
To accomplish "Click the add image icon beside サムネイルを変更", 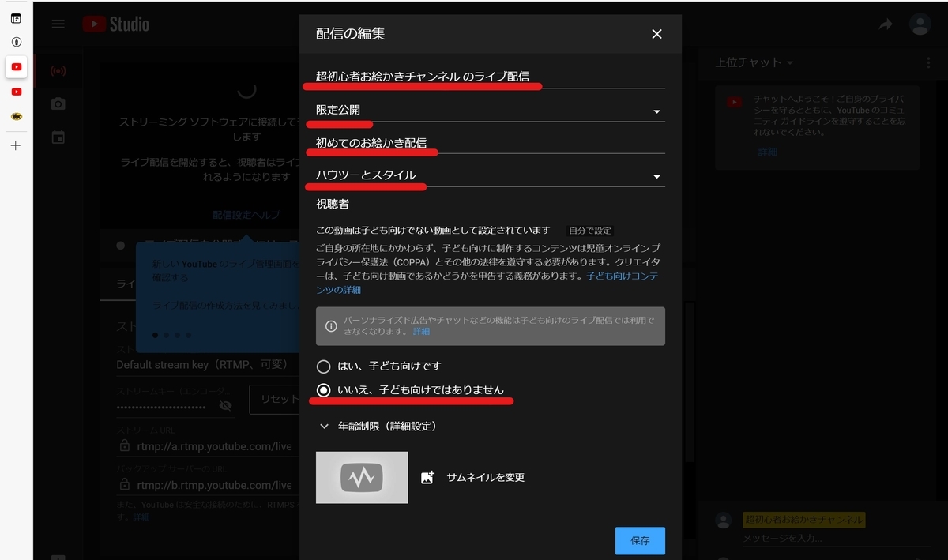I will click(427, 477).
